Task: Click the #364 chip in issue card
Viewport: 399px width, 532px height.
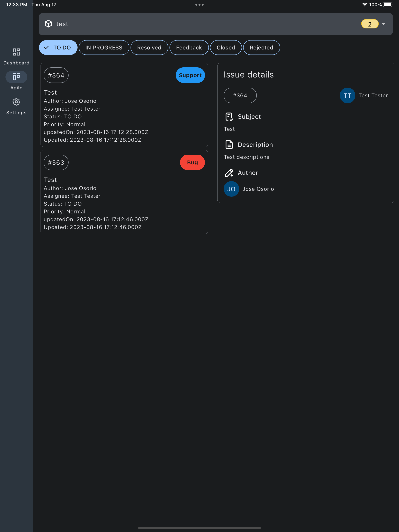Action: [x=56, y=75]
